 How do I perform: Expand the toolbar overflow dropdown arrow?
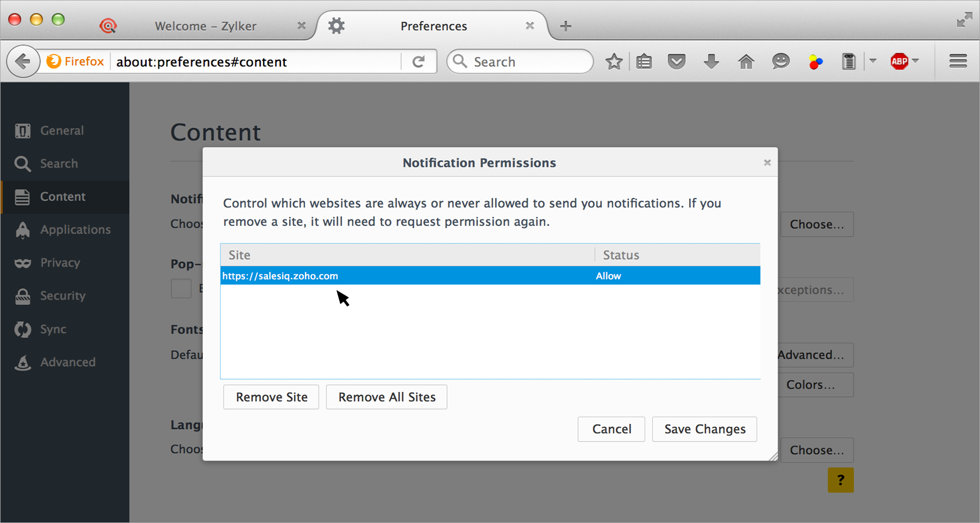873,61
